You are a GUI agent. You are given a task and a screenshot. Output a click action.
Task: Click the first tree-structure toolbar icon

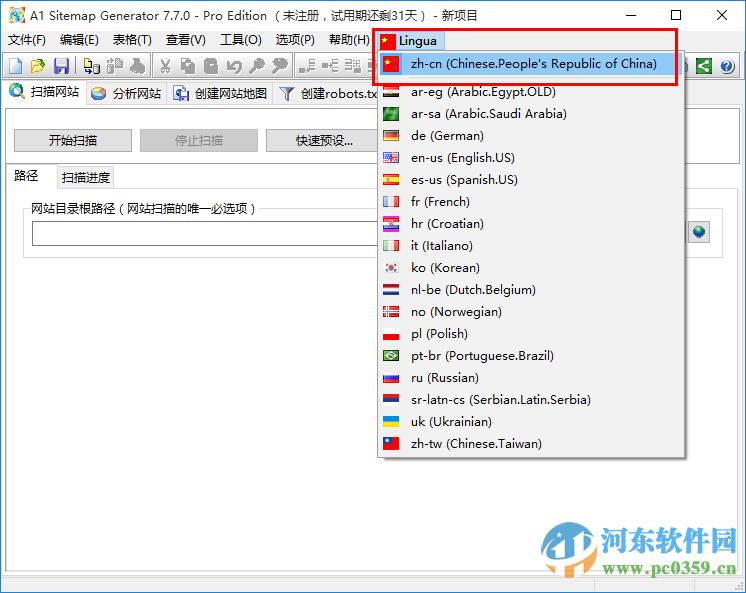click(307, 66)
